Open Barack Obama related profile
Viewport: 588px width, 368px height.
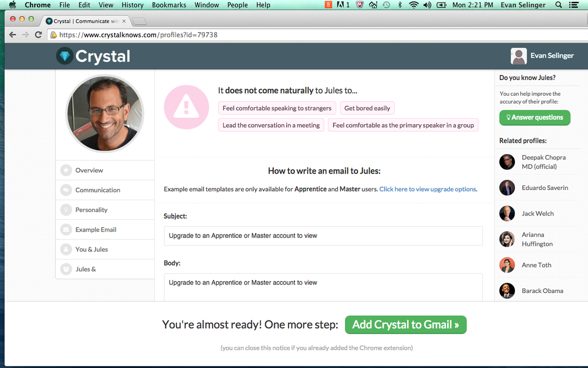(542, 290)
